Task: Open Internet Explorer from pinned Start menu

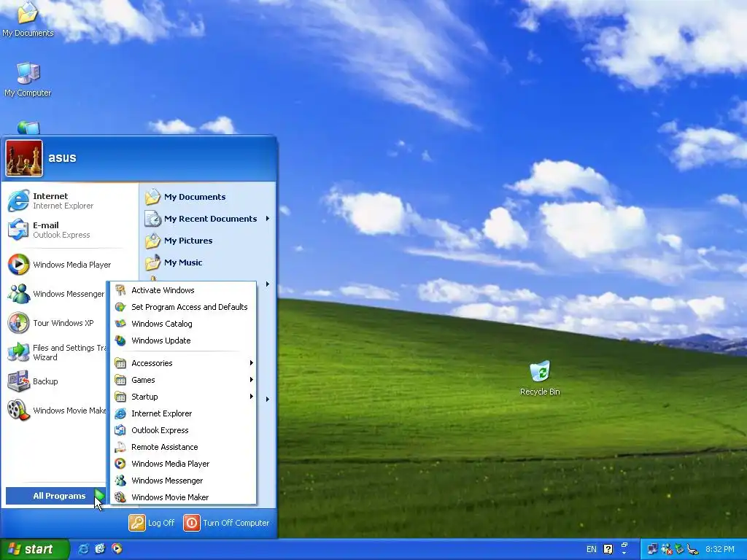Action: pyautogui.click(x=69, y=201)
